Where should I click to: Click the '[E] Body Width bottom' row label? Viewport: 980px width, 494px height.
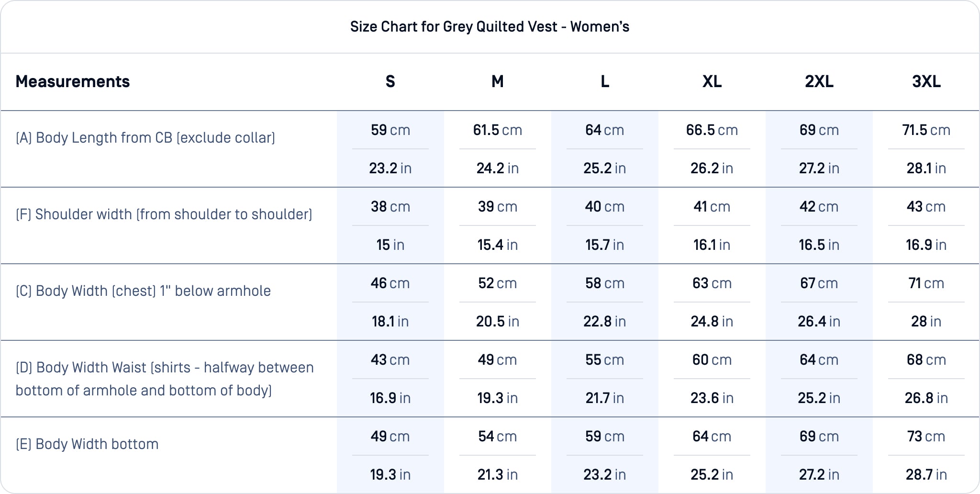tap(87, 444)
